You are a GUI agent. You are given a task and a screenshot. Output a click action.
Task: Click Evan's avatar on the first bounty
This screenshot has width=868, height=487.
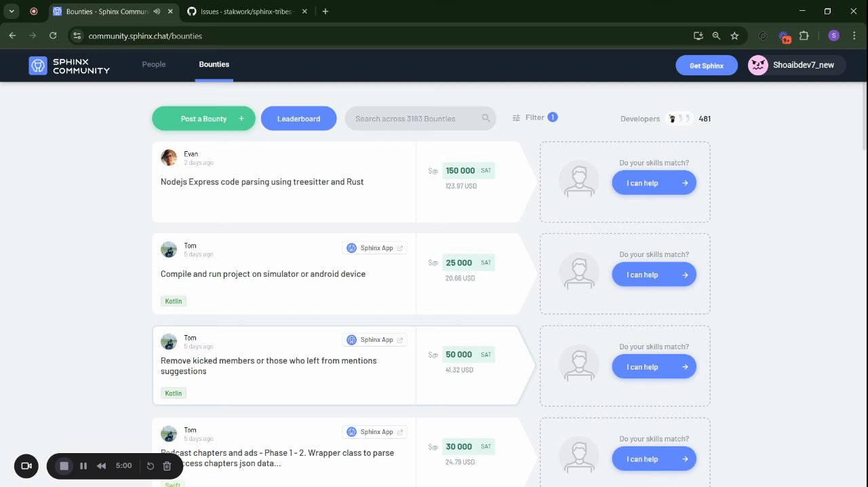pos(169,158)
